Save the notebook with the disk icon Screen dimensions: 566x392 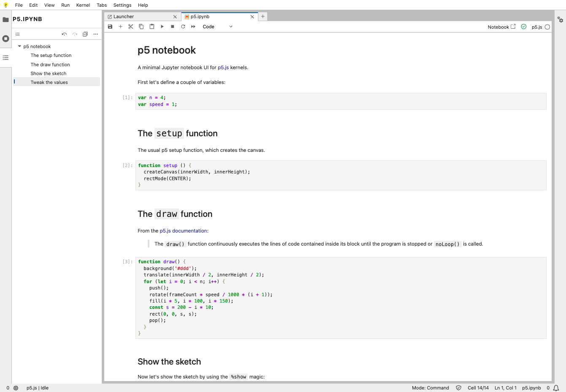(110, 27)
